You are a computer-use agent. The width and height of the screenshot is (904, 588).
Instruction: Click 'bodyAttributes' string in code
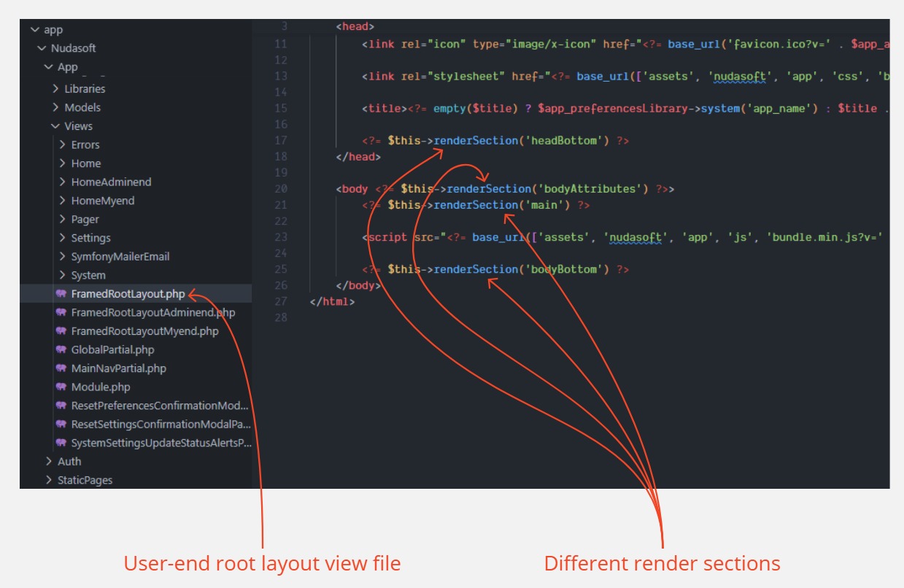tap(589, 189)
